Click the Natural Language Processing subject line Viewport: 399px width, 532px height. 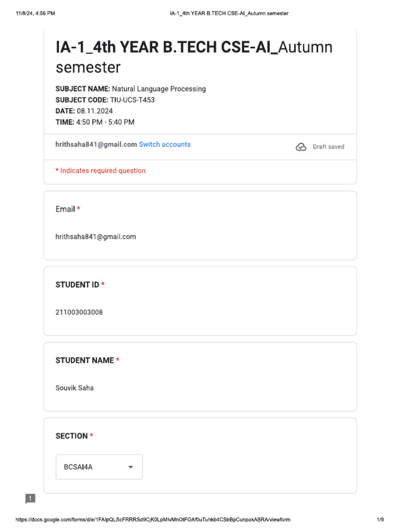[x=131, y=89]
